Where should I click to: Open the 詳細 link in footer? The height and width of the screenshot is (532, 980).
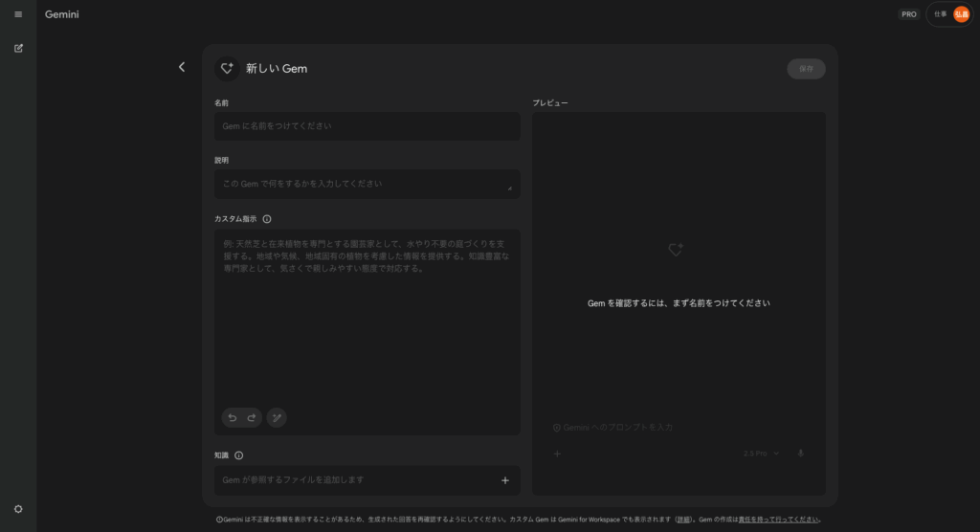[x=683, y=520]
